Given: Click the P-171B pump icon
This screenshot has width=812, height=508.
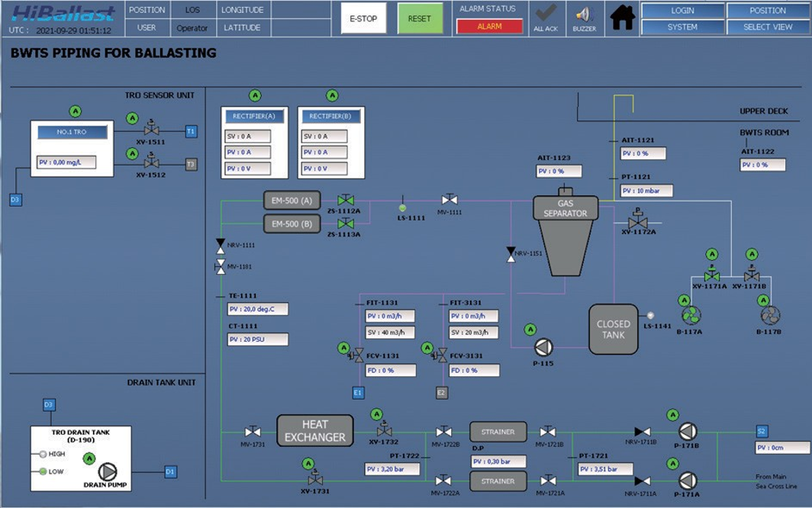Looking at the screenshot, I should (688, 432).
